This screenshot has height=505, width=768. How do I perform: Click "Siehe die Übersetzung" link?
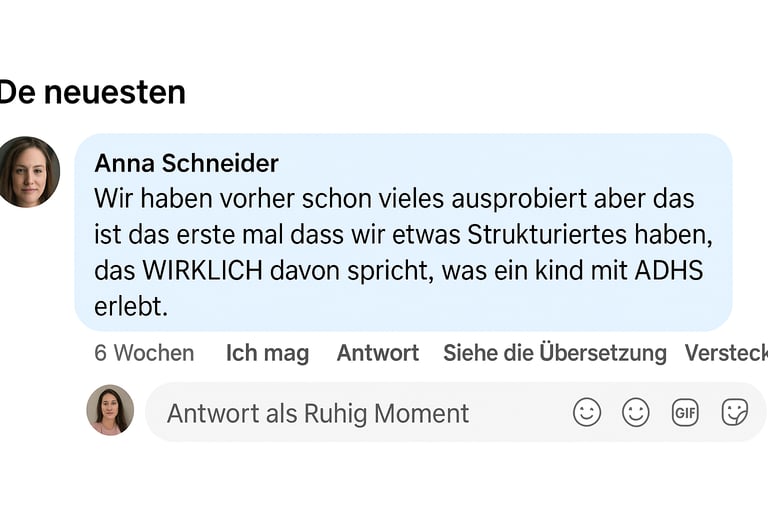coord(554,353)
